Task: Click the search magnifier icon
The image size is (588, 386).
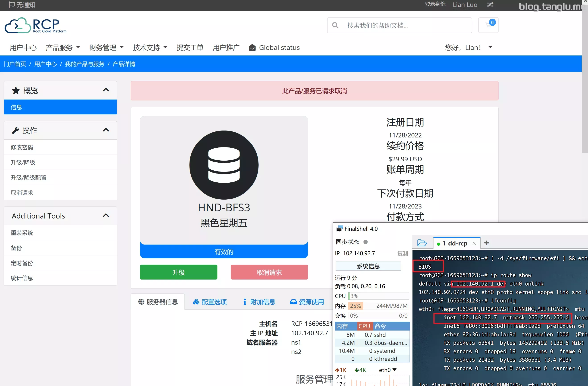Action: pyautogui.click(x=335, y=25)
